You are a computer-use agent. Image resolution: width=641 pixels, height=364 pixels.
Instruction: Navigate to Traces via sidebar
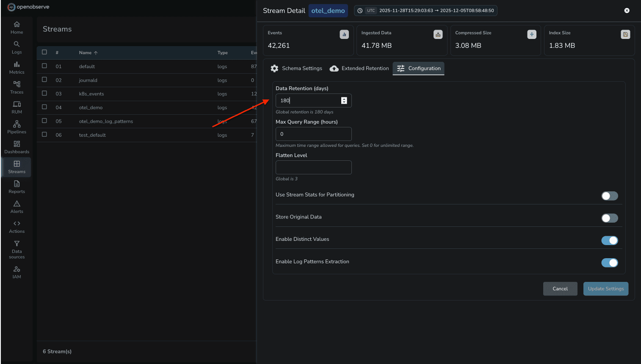pos(17,88)
